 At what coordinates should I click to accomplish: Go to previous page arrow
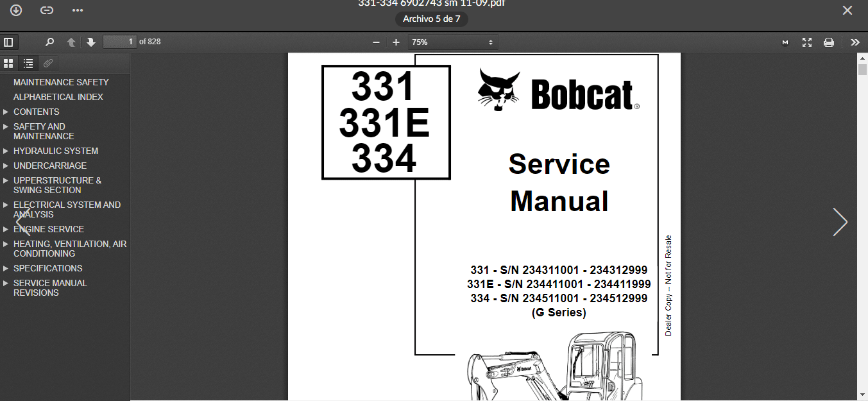[x=71, y=42]
